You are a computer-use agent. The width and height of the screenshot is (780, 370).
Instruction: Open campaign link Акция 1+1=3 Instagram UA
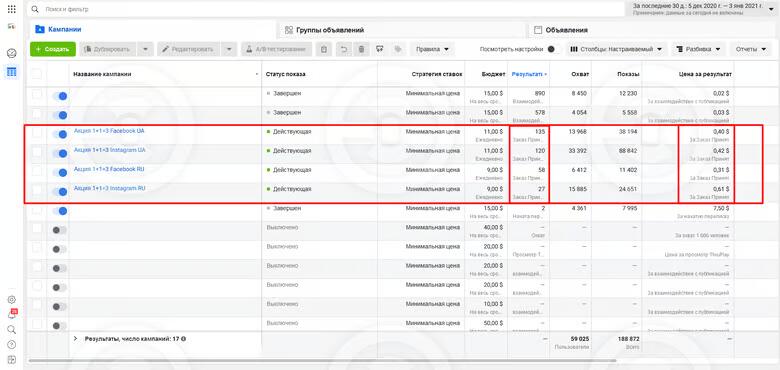coord(109,150)
